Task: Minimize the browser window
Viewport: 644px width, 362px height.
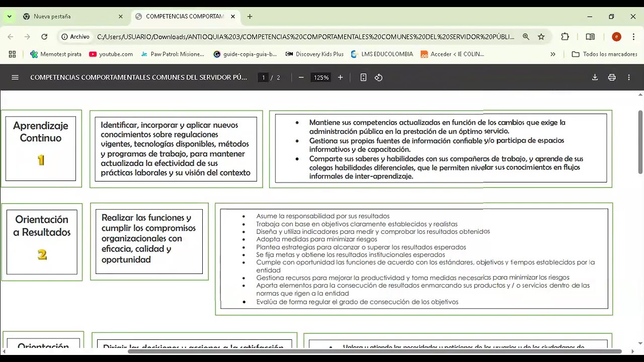Action: (x=590, y=17)
